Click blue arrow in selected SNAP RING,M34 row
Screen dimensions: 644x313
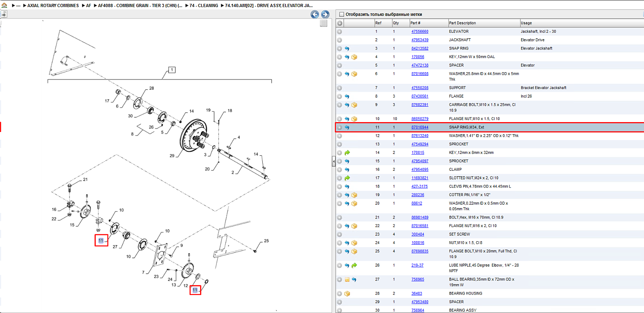pyautogui.click(x=347, y=127)
